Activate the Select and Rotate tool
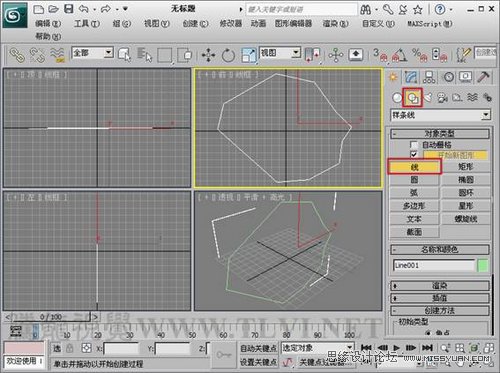The width and height of the screenshot is (500, 373). pos(228,55)
